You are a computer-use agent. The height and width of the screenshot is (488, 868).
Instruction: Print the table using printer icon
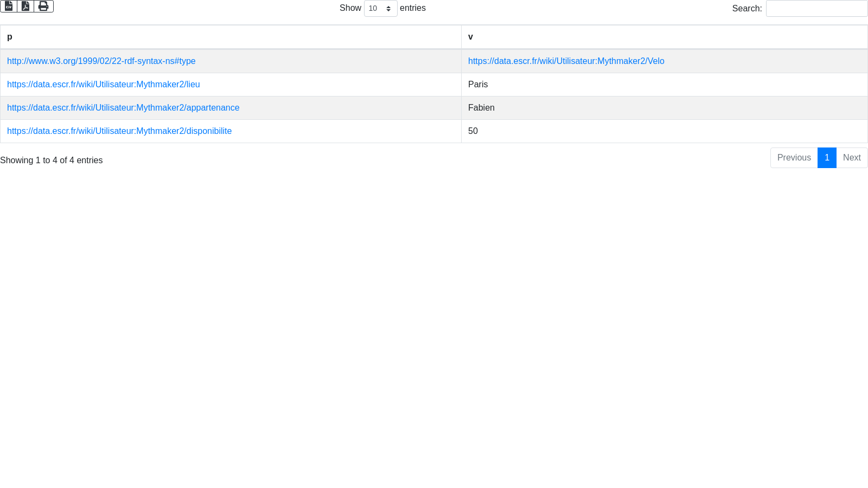[x=43, y=6]
